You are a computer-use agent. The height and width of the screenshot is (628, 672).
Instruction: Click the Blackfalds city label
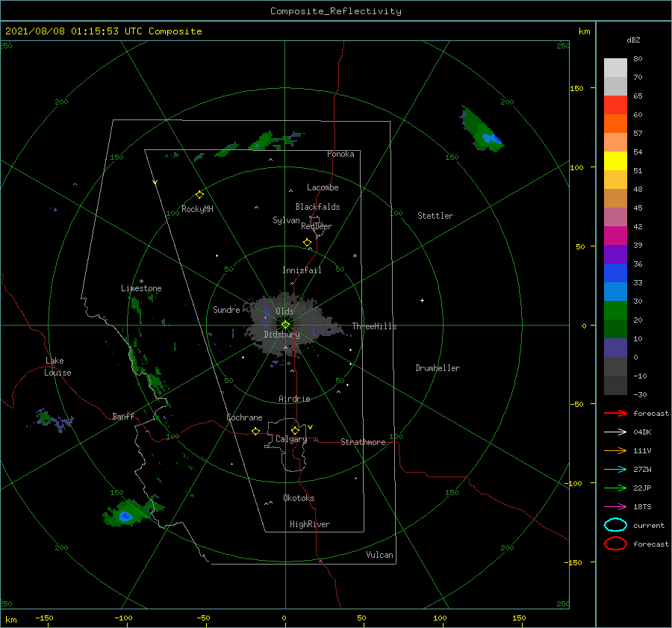pos(317,207)
